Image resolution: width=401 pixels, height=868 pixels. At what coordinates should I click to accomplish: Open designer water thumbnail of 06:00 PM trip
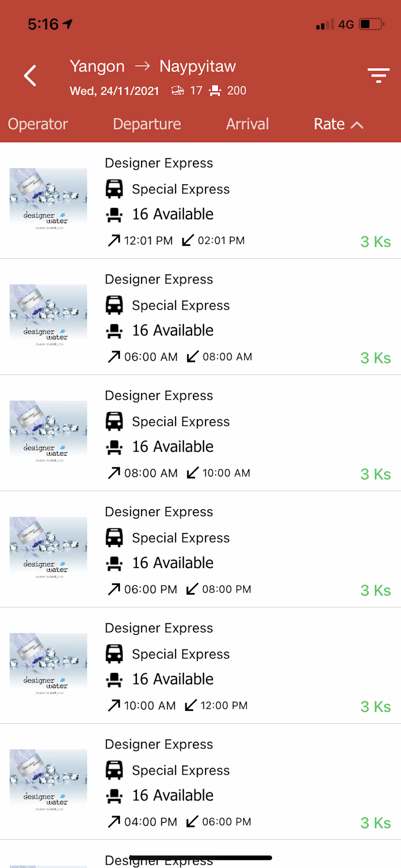pos(48,548)
